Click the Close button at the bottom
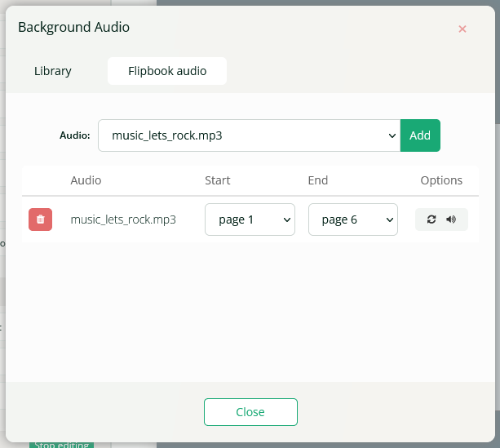Screen dimensions: 500x448 click(250, 412)
